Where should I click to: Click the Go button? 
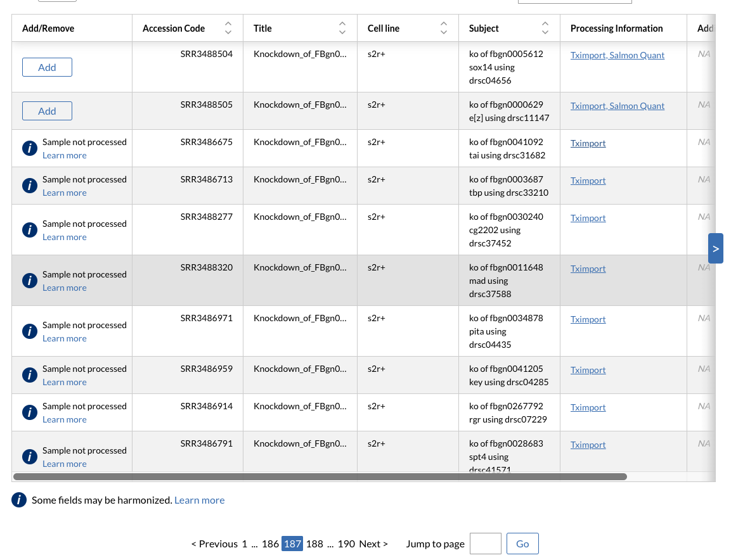click(522, 544)
